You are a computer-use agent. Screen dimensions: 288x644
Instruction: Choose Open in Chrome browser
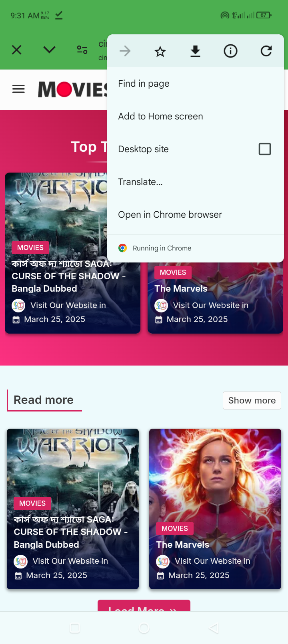(196, 215)
